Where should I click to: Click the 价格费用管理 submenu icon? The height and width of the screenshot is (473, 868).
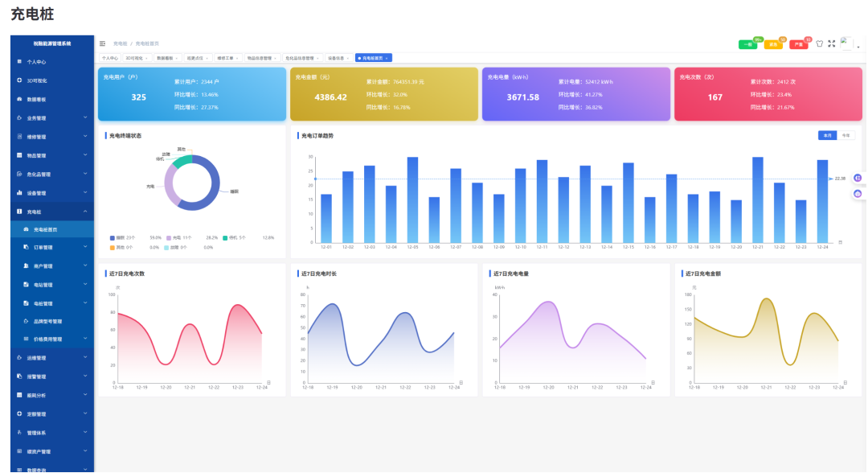pos(26,339)
